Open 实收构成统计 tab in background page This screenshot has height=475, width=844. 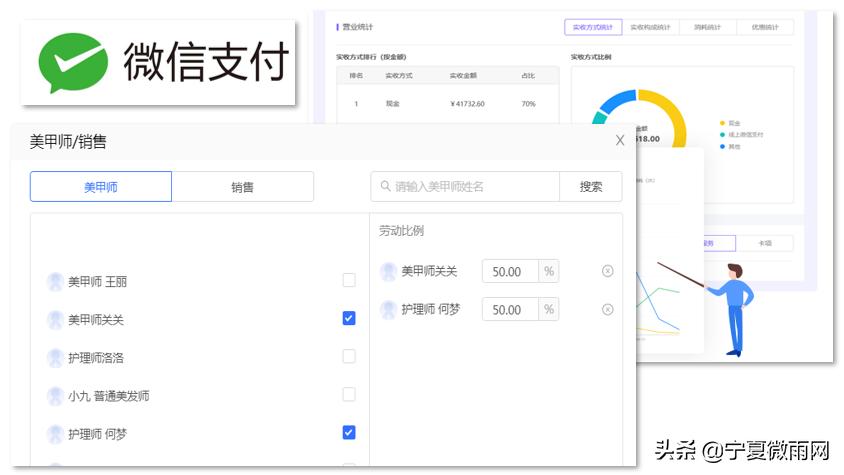click(x=650, y=27)
